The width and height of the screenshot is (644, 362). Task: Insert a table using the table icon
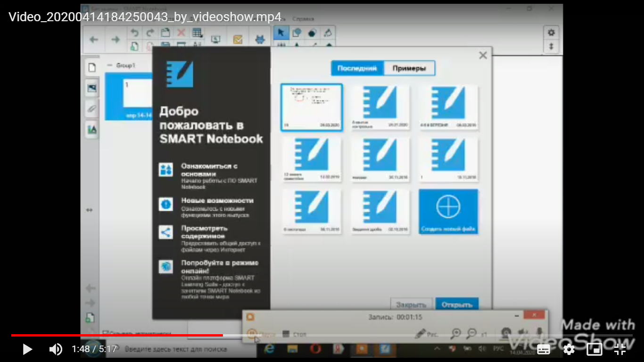click(197, 33)
